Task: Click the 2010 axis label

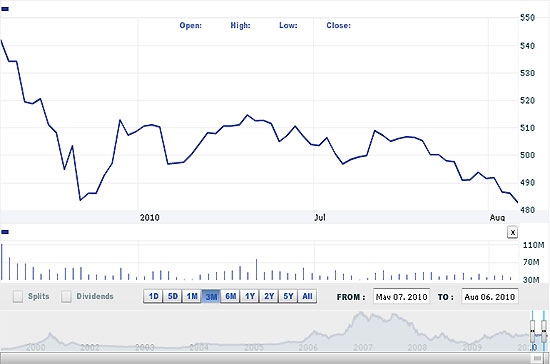Action: tap(150, 217)
